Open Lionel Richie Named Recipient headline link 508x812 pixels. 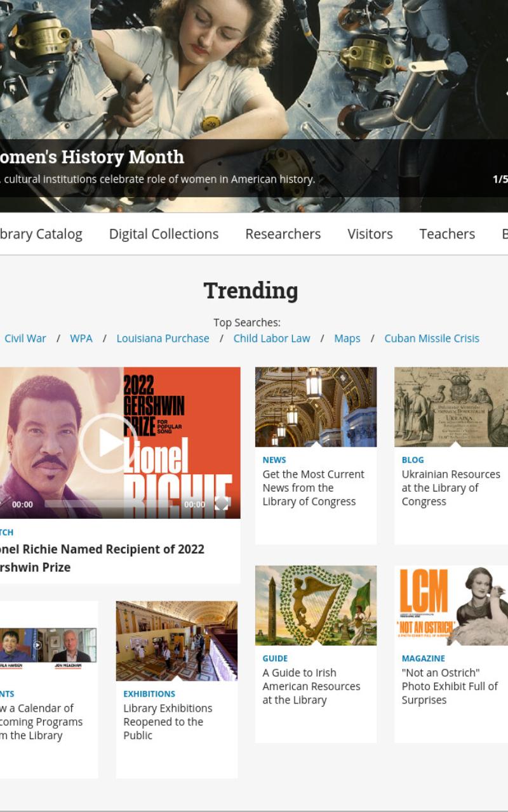tap(102, 558)
